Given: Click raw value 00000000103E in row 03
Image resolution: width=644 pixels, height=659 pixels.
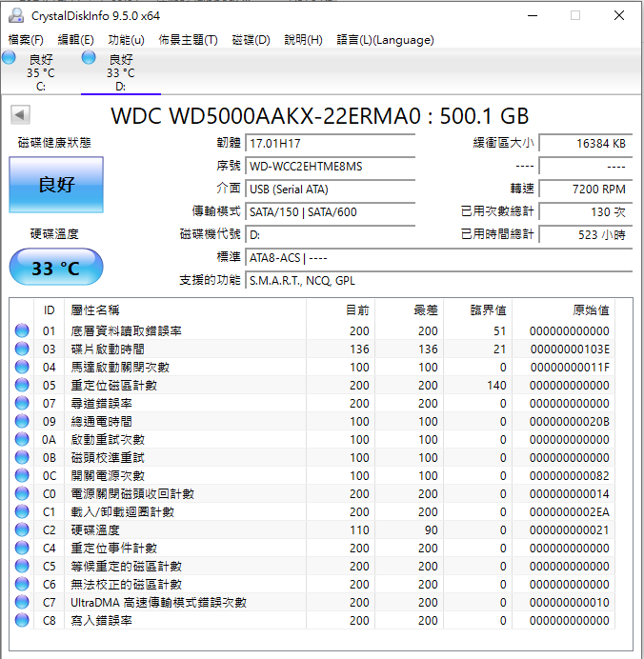Looking at the screenshot, I should [x=570, y=349].
